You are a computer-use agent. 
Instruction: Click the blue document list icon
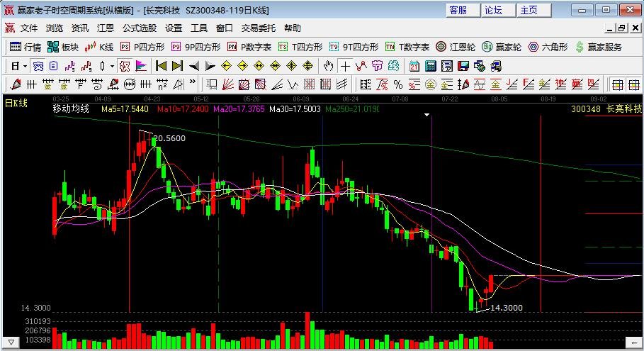click(53, 66)
